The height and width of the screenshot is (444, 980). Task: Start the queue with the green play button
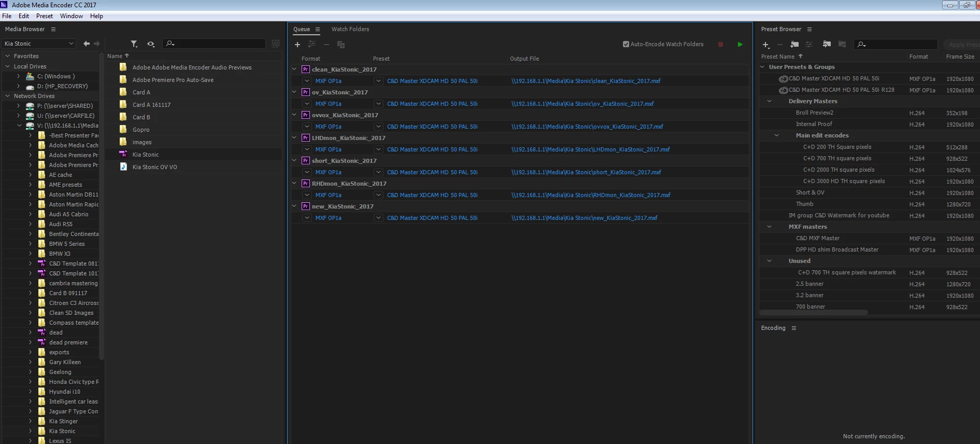[x=740, y=45]
